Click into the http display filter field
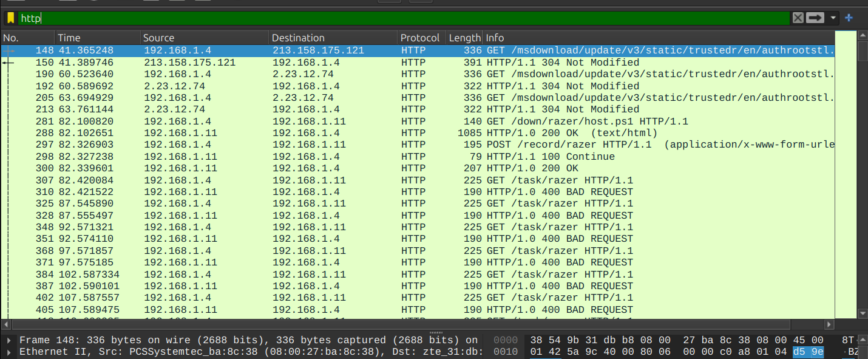This screenshot has height=359, width=868. pyautogui.click(x=401, y=18)
